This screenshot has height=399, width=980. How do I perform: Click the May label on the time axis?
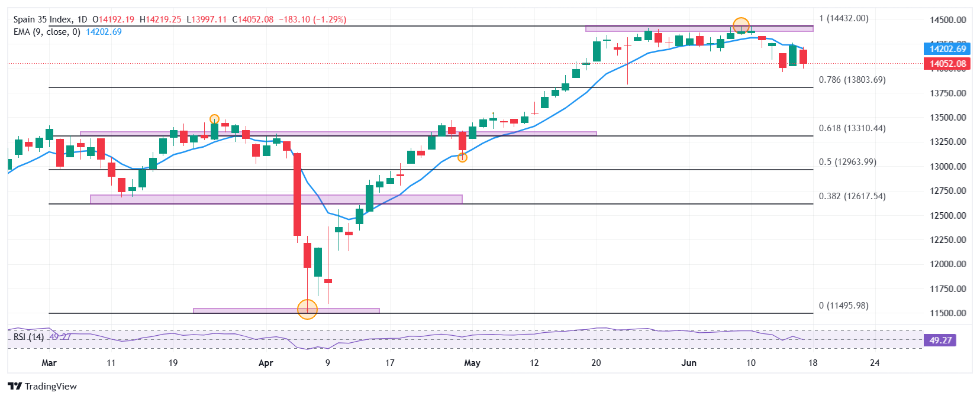click(x=472, y=363)
